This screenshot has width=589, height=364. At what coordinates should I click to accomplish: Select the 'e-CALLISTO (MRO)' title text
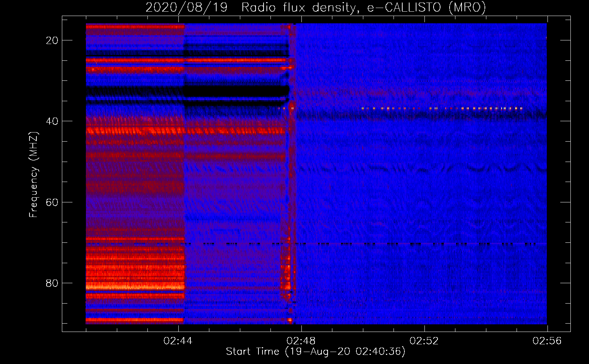tap(427, 8)
